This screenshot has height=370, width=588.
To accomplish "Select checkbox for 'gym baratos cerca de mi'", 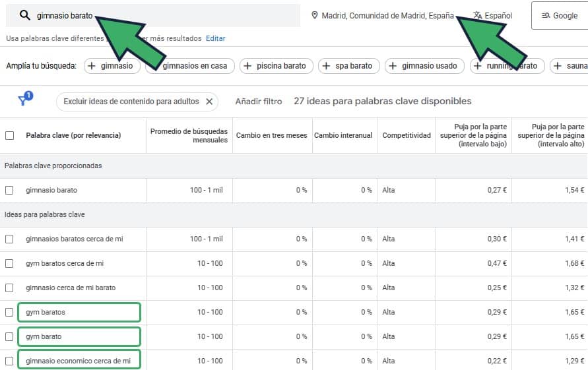I will click(9, 263).
